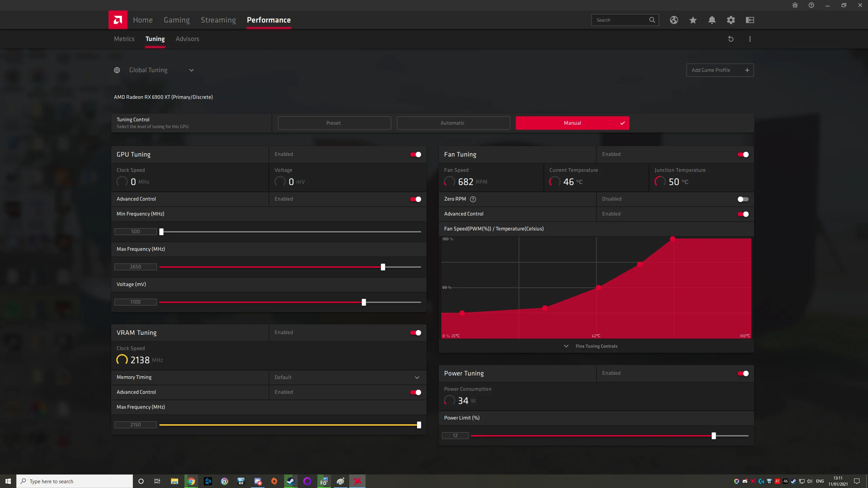Click the Power Limit slider handle

tap(714, 436)
